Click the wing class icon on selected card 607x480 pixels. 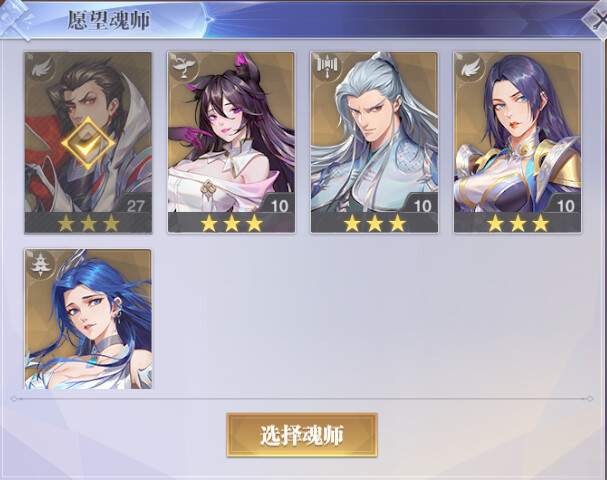pyautogui.click(x=41, y=69)
